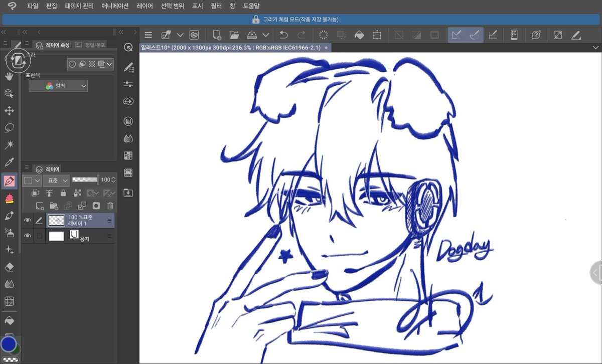Viewport: 602px width, 364px height.
Task: Open Quick Access panel icon
Action: (x=128, y=47)
